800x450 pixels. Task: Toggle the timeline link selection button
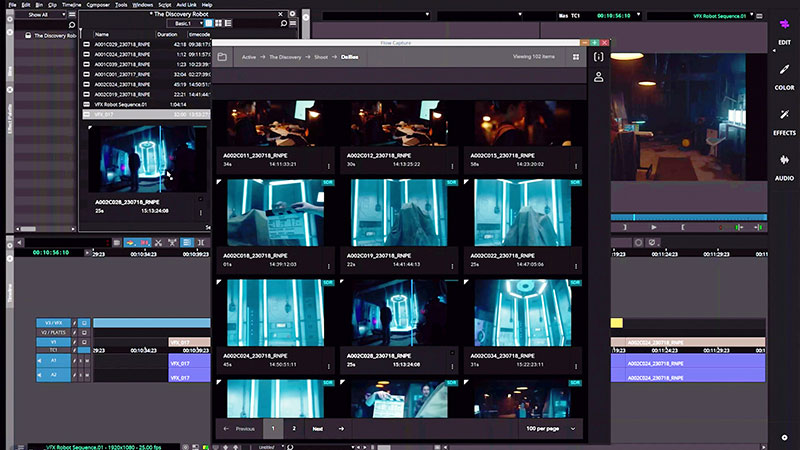tap(187, 243)
